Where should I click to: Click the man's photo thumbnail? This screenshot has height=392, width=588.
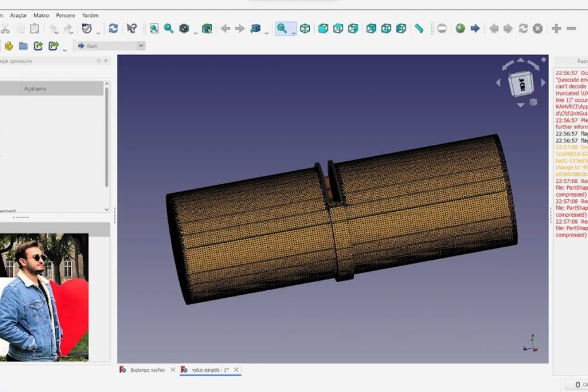point(43,297)
